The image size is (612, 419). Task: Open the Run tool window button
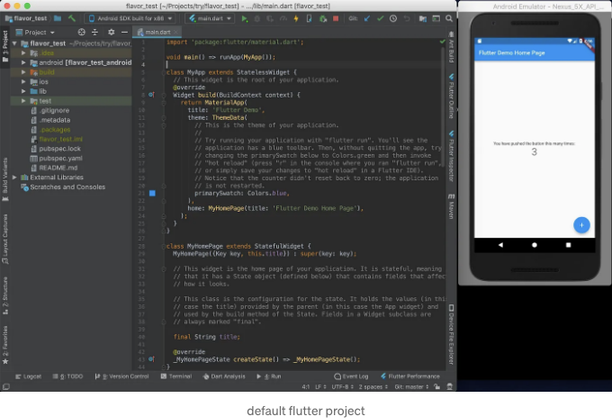pos(269,376)
